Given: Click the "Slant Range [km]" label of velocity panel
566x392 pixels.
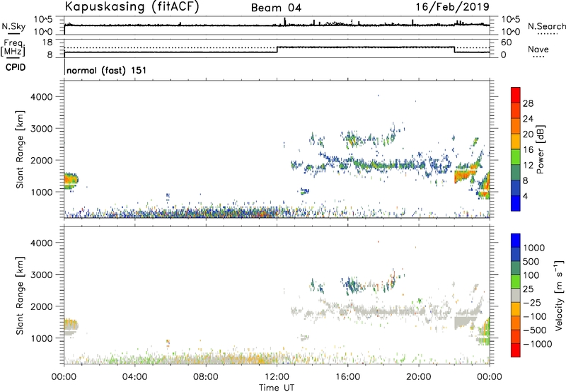Looking at the screenshot, I should click(x=20, y=296).
